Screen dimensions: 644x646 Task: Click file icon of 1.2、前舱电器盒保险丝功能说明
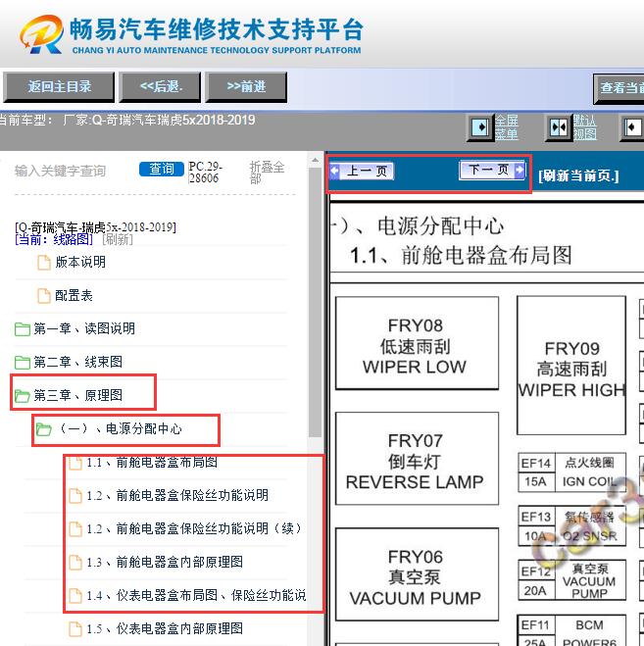coord(75,496)
